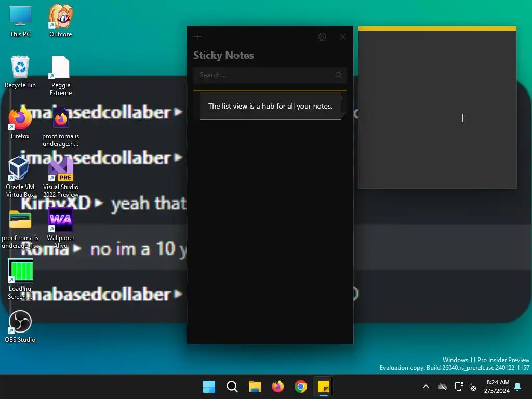Launch Firefox from the taskbar
Viewport: 532px width, 399px height.
point(278,387)
